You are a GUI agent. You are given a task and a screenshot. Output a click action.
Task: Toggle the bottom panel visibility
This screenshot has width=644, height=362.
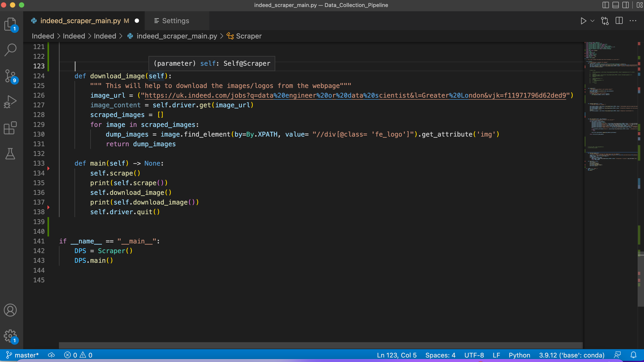[x=615, y=5]
